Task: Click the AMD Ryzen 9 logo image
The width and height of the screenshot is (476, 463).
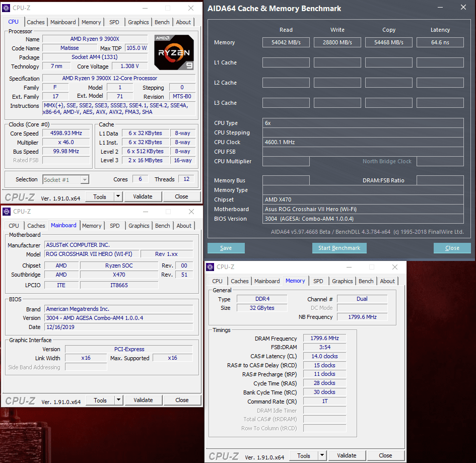Action: 174,52
